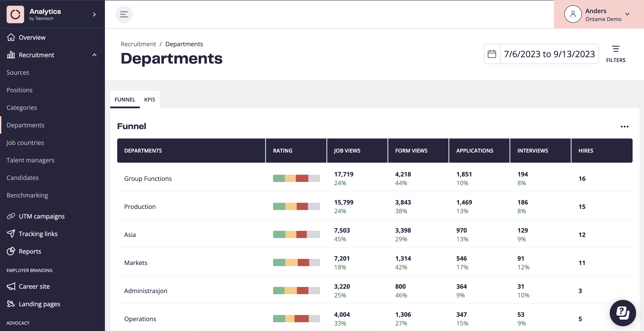
Task: Click the Operations rating bar
Action: point(296,319)
